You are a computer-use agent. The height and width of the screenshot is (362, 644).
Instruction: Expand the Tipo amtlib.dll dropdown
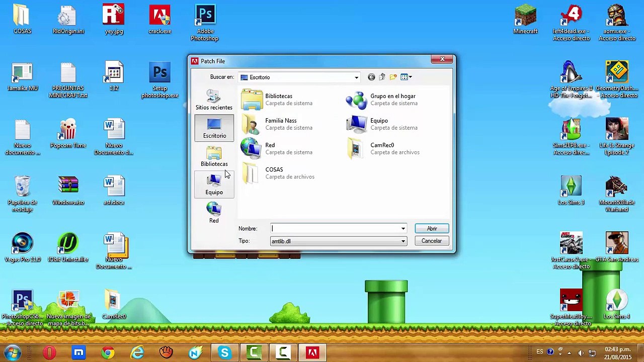[x=403, y=241]
